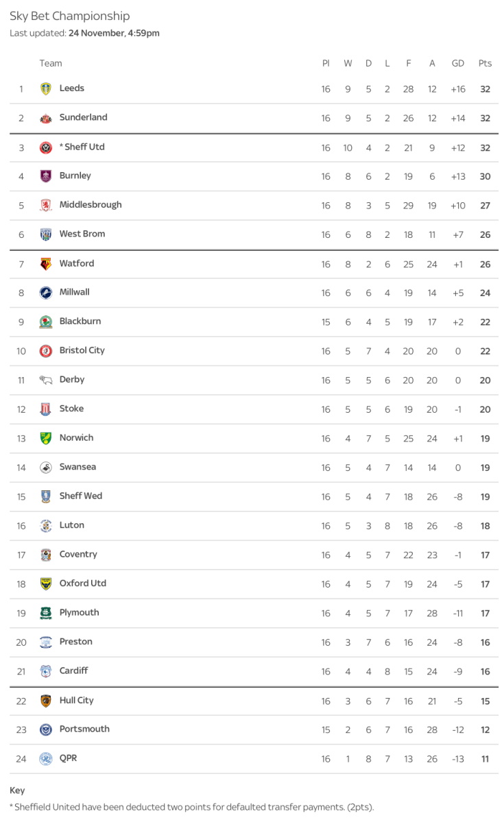Viewport: 504px width, 822px height.
Task: Click the QPR crest icon
Action: [x=46, y=759]
